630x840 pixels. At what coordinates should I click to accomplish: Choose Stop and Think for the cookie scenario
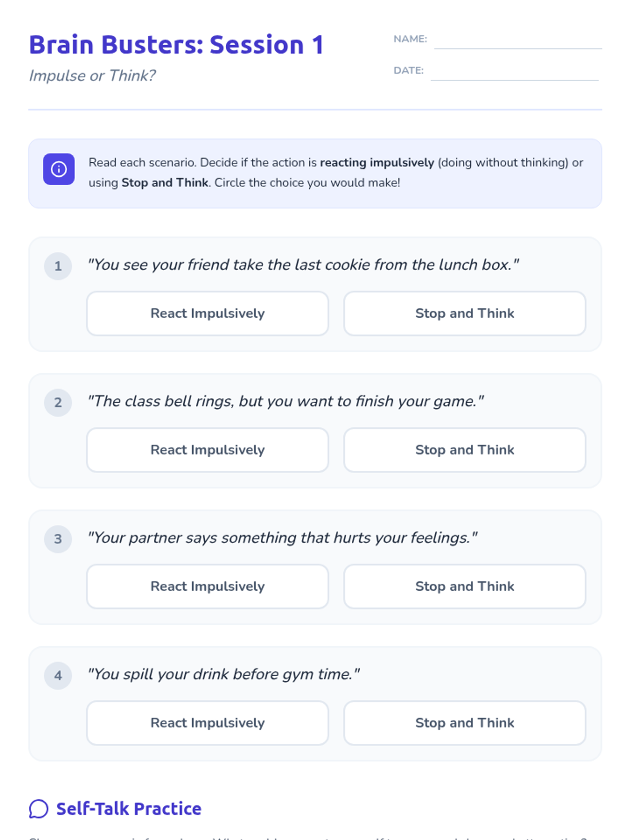pos(465,313)
